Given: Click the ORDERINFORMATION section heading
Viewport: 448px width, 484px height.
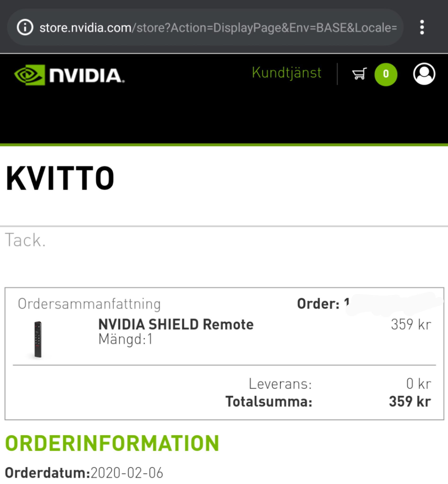Looking at the screenshot, I should tap(112, 443).
